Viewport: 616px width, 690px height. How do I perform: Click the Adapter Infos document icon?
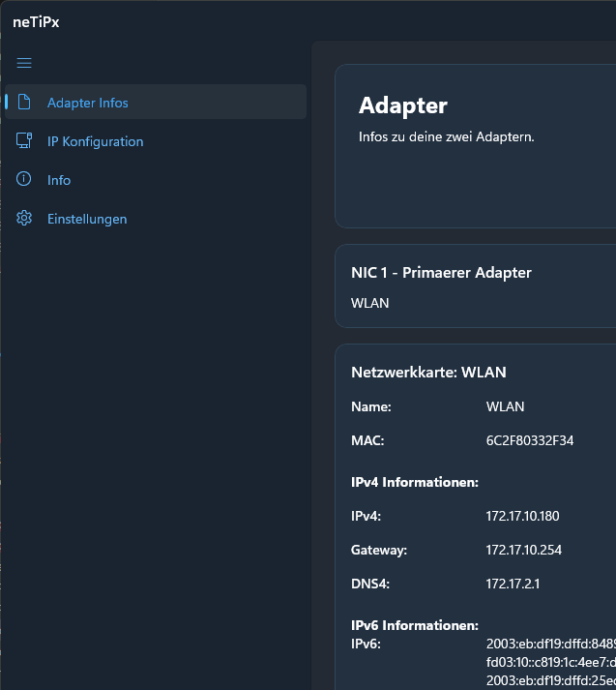point(24,102)
